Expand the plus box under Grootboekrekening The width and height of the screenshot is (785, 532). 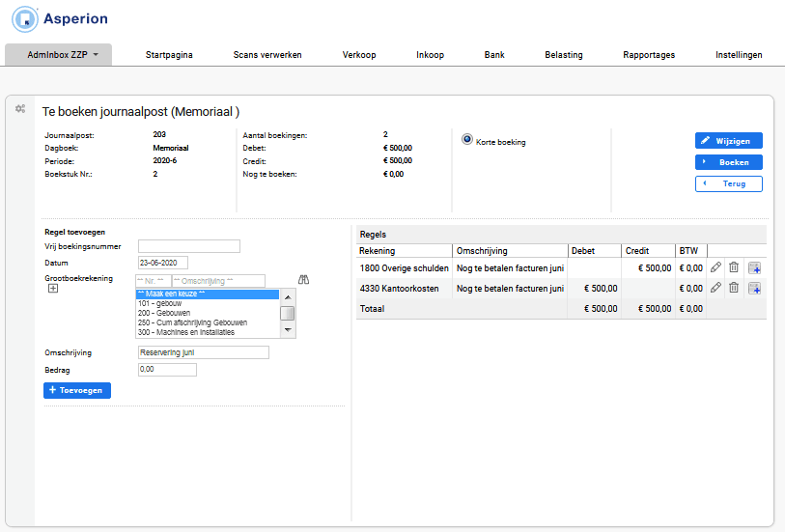click(53, 289)
